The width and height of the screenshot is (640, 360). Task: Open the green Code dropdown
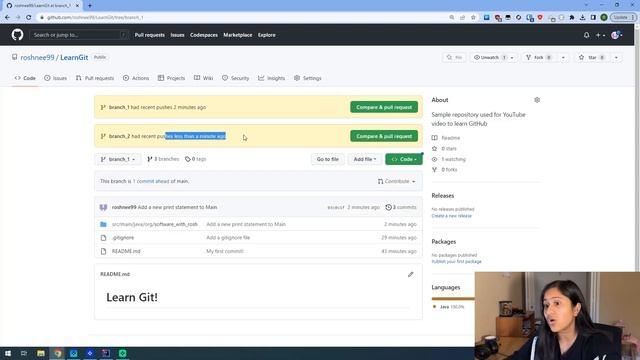404,159
